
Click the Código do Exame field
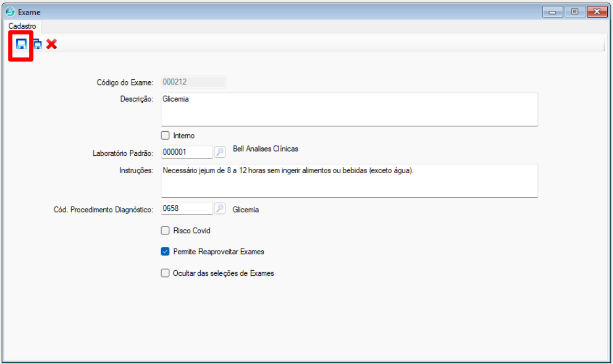[x=193, y=82]
